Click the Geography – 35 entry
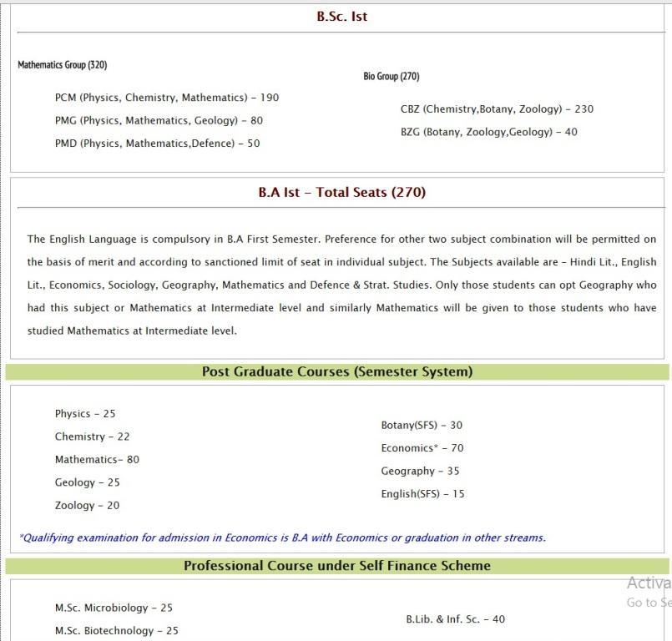 point(420,472)
